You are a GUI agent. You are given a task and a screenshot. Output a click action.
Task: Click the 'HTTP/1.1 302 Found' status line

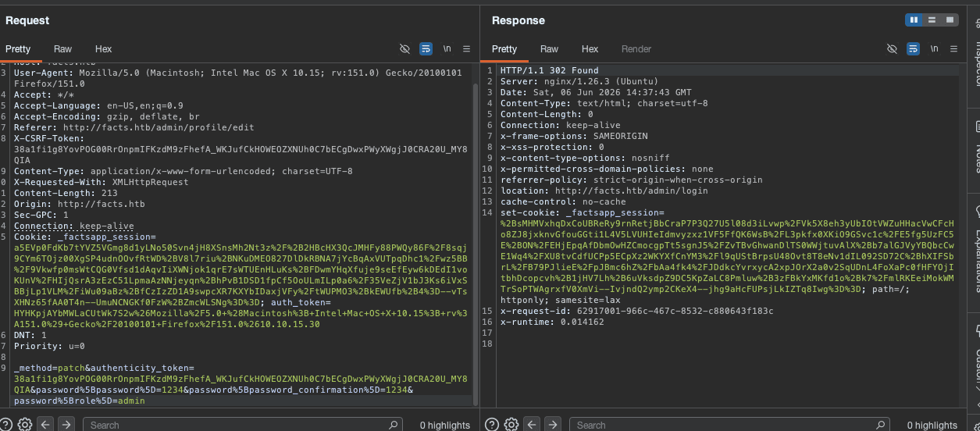[550, 70]
